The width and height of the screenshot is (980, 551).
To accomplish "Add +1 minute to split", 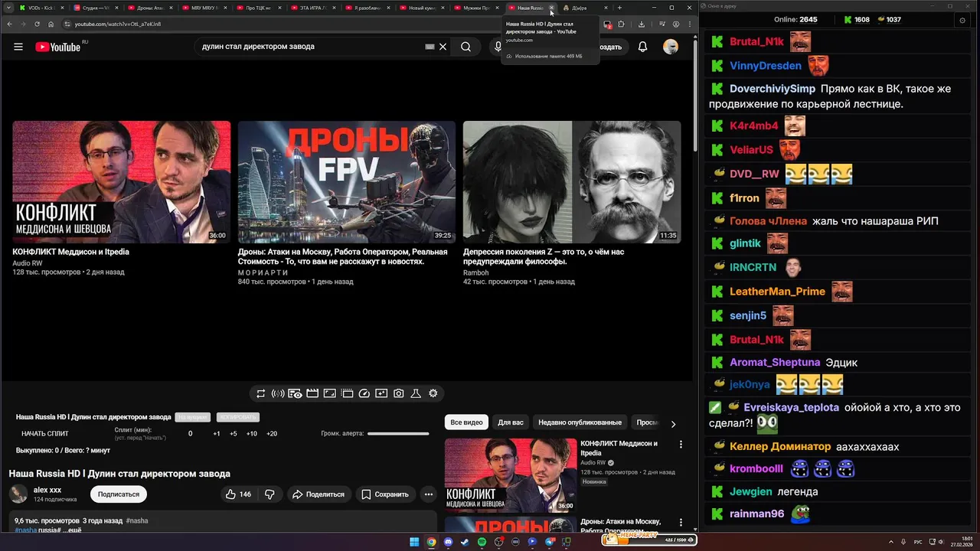I will pos(217,434).
